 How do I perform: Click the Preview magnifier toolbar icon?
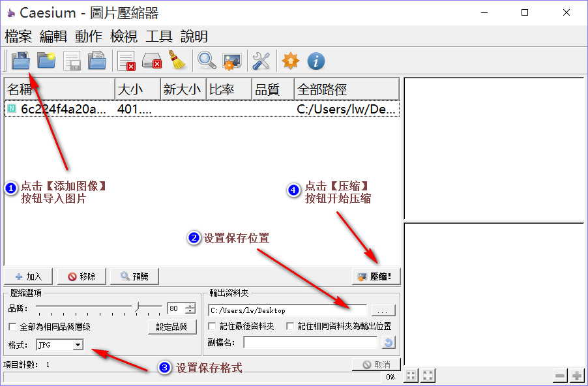click(207, 61)
